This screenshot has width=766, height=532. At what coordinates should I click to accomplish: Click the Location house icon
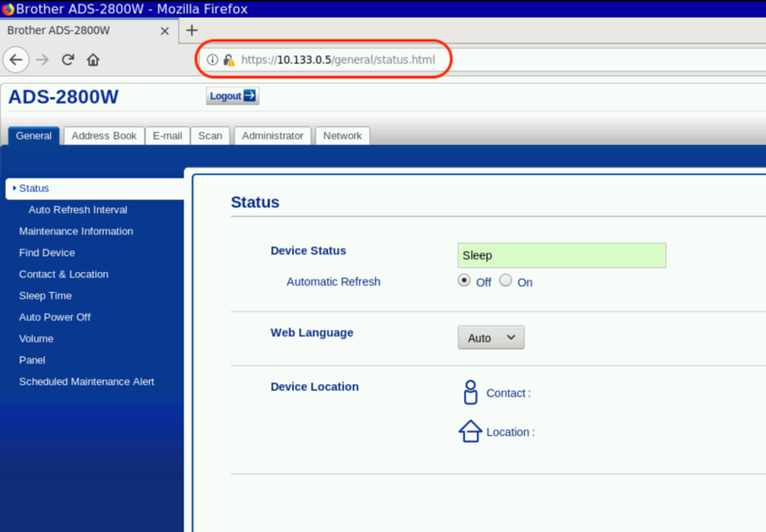pyautogui.click(x=470, y=431)
